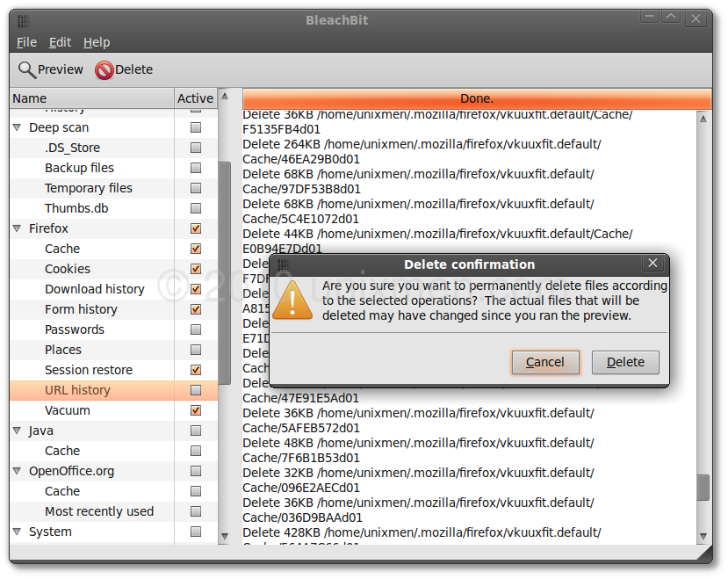This screenshot has width=728, height=579.
Task: Uncheck the Cookies checkbox
Action: point(196,269)
